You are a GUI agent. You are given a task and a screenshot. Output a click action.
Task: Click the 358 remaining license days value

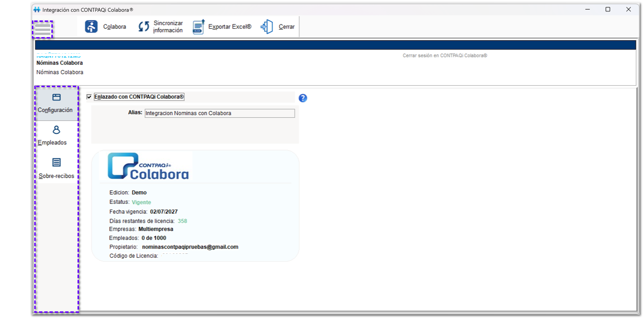coord(183,221)
